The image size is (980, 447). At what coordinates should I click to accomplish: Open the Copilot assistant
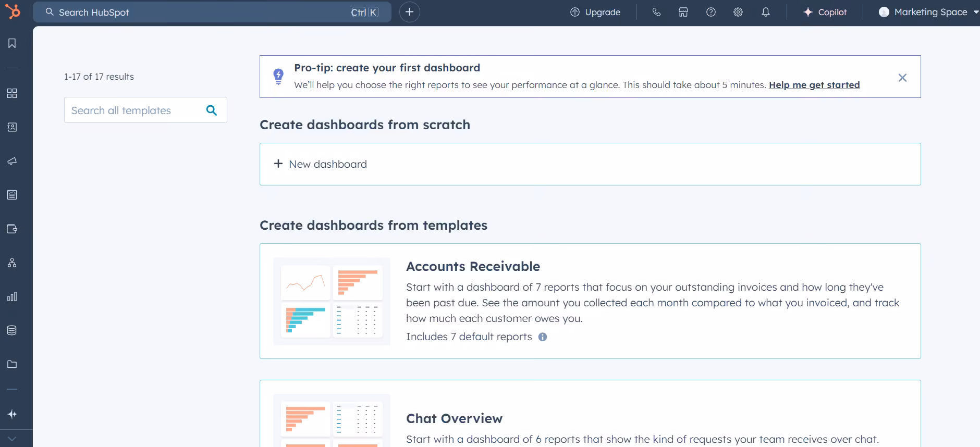pyautogui.click(x=825, y=12)
